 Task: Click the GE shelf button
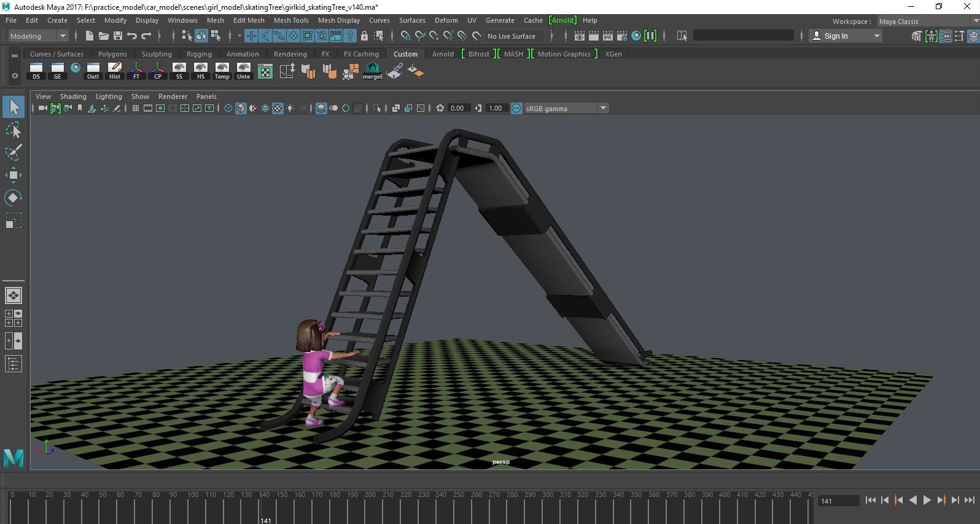click(x=57, y=71)
